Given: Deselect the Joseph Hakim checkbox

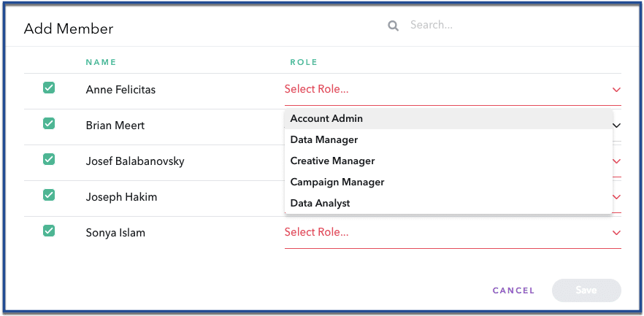Looking at the screenshot, I should [49, 196].
